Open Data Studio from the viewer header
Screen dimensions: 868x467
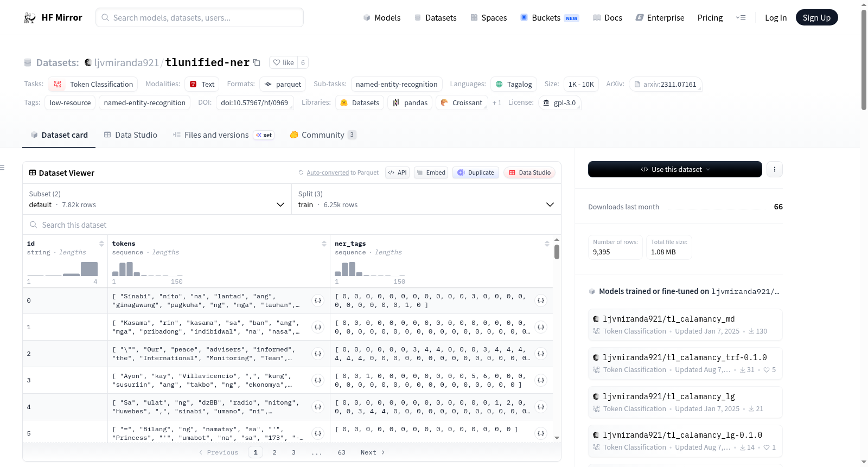(529, 172)
